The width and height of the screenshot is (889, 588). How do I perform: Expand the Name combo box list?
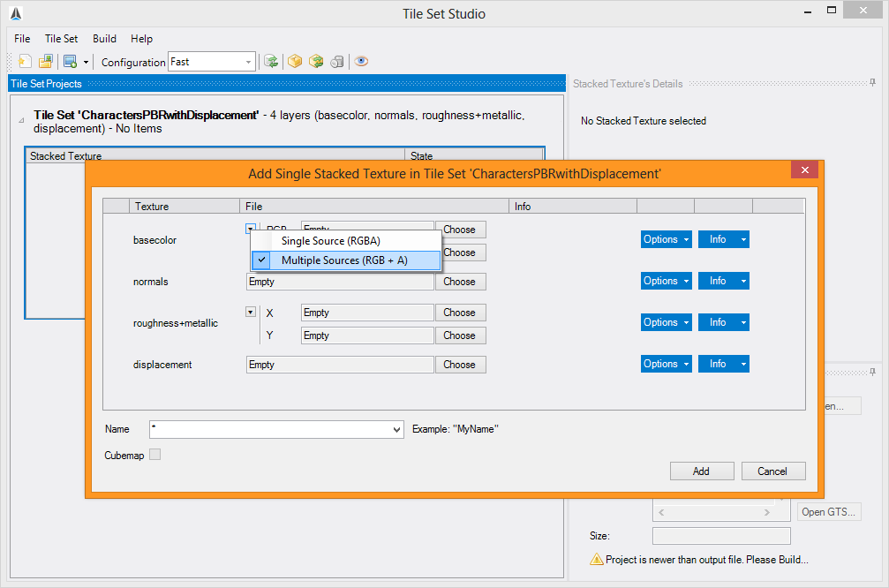396,430
